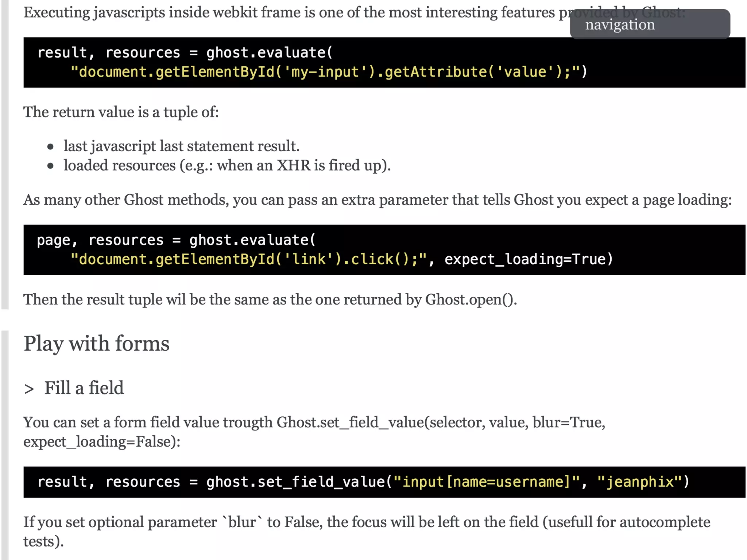Click the 'last javascript last statement result' bullet
This screenshot has width=747, height=560.
(181, 146)
